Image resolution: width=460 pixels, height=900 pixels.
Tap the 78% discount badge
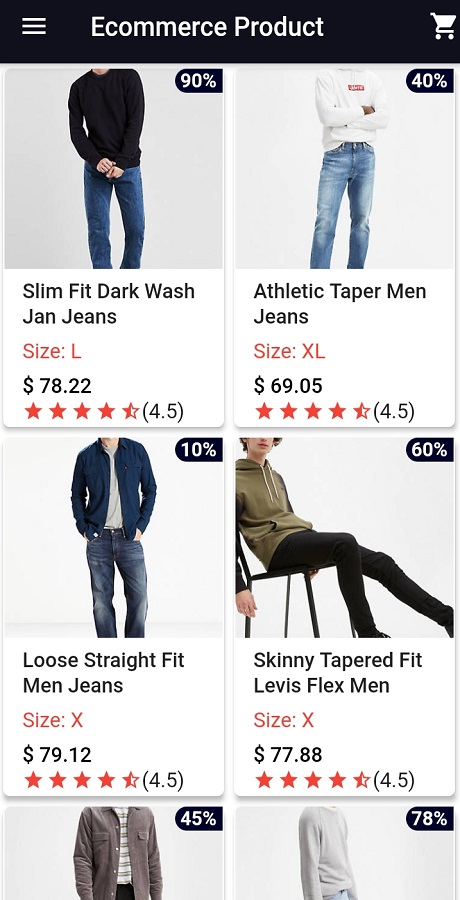[430, 818]
